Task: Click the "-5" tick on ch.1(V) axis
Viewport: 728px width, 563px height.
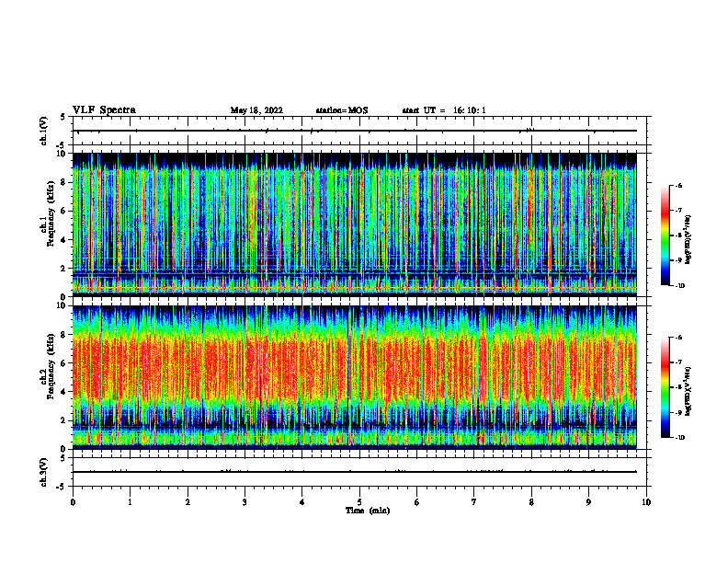Action: (62, 146)
